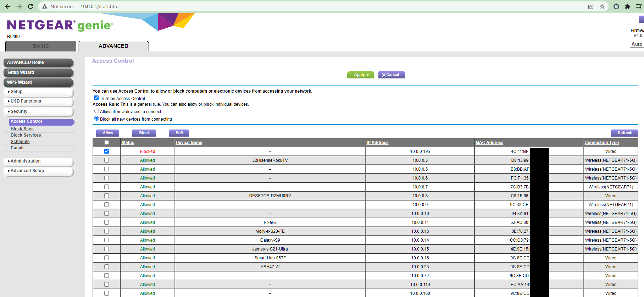Open the media control playlist icon
Viewport: 644px width, 297px height.
(639, 6)
